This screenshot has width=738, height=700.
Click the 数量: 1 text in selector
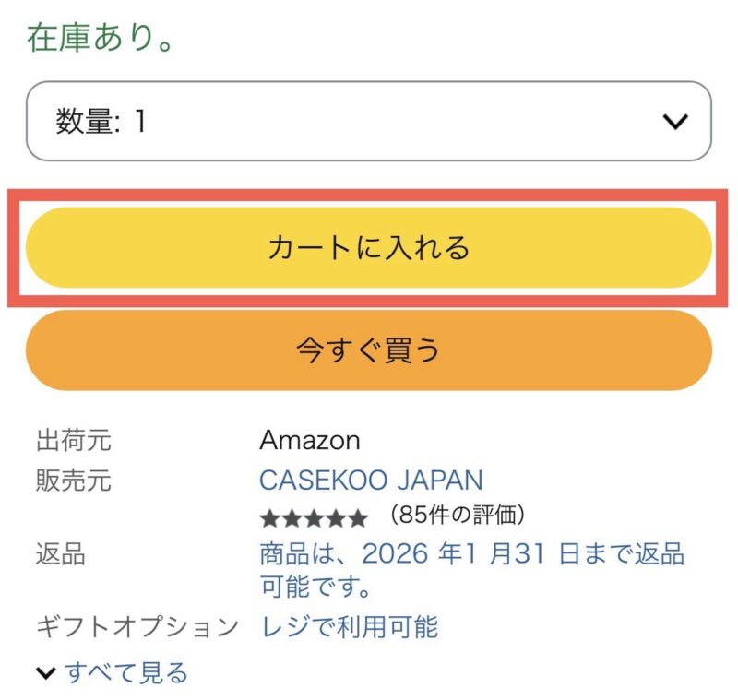coord(101,121)
